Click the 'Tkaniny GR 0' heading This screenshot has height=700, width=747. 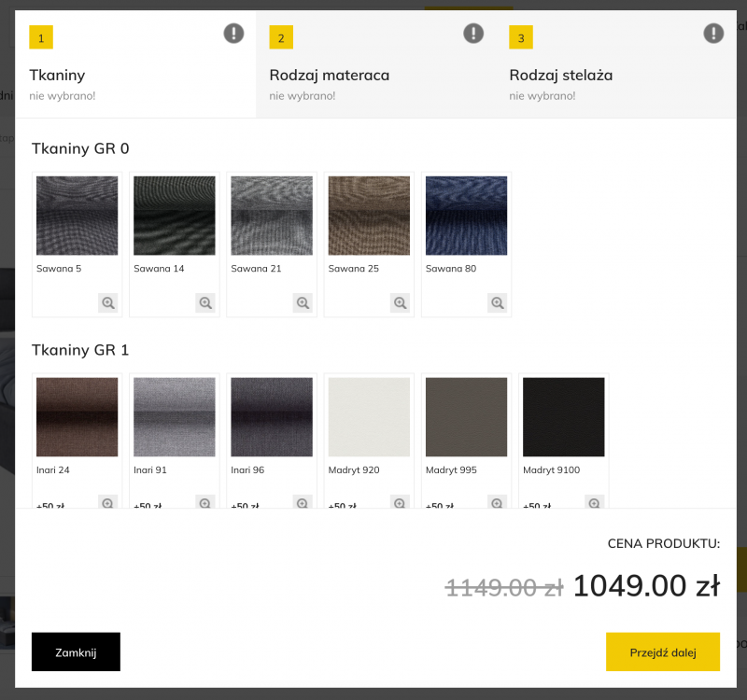coord(80,148)
